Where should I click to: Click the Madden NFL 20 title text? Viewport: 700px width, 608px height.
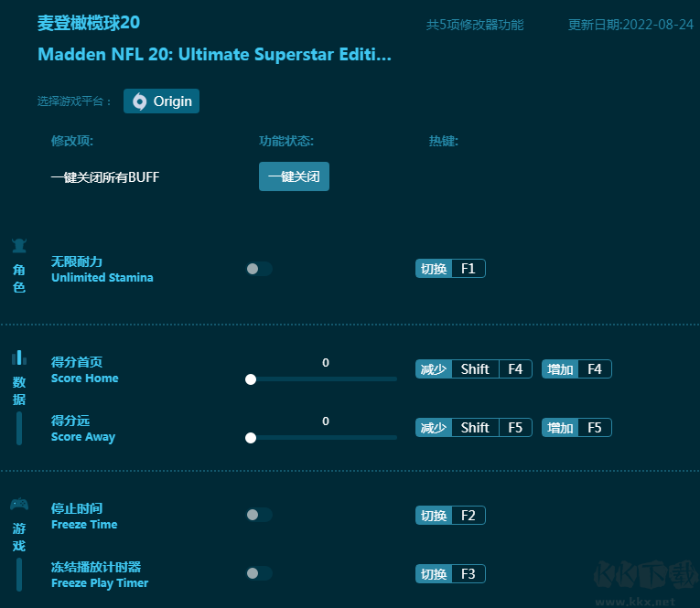click(214, 55)
